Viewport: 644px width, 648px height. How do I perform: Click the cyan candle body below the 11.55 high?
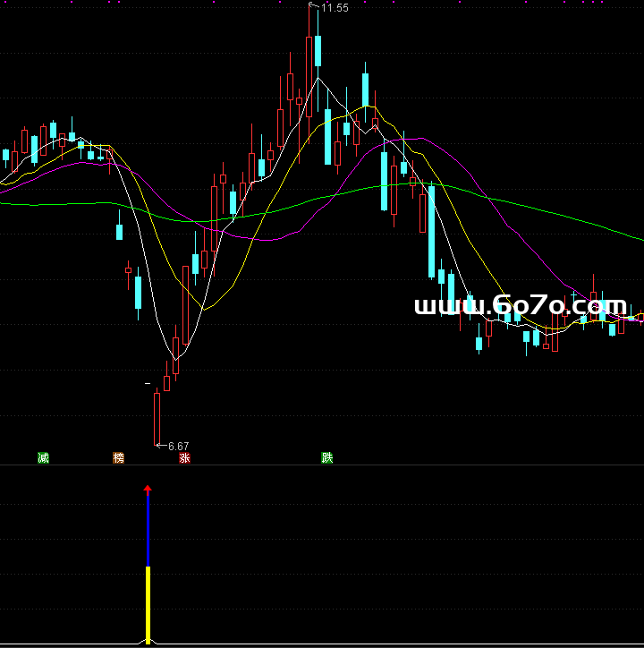click(x=318, y=51)
